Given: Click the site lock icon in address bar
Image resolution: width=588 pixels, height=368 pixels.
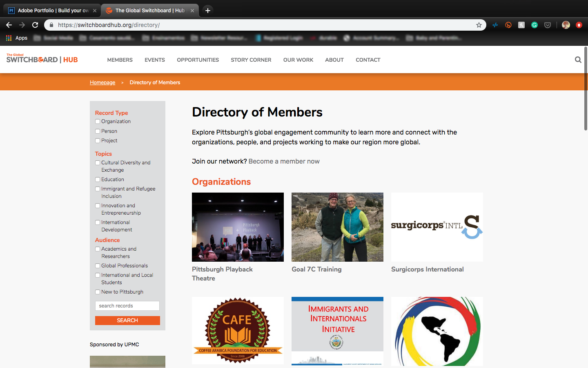Looking at the screenshot, I should 51,25.
